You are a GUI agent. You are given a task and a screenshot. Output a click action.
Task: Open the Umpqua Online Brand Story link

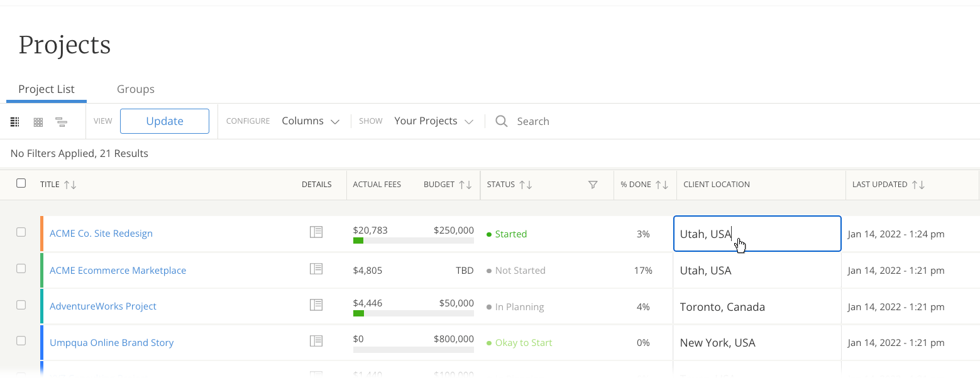coord(111,343)
